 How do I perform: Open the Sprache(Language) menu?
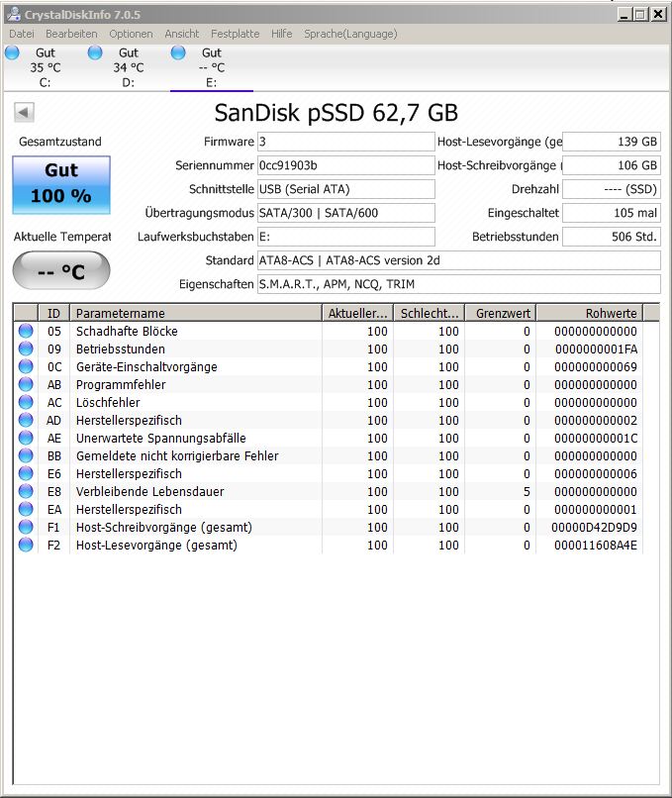point(350,34)
